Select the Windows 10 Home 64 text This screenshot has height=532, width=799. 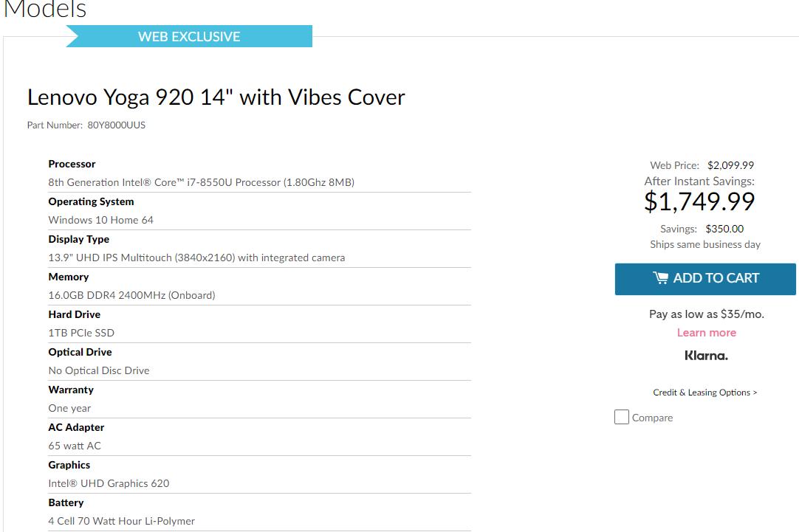click(x=101, y=220)
